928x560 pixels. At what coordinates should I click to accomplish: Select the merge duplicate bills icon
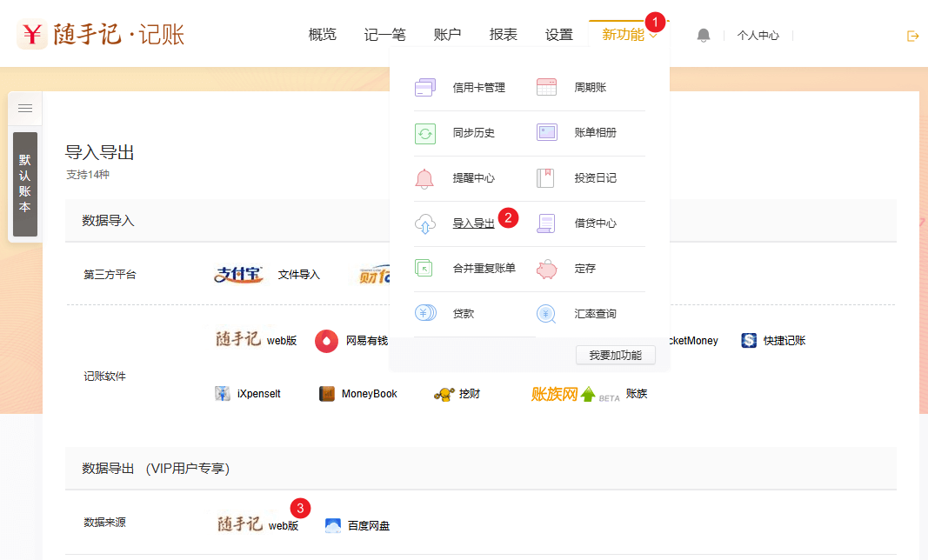(x=424, y=269)
